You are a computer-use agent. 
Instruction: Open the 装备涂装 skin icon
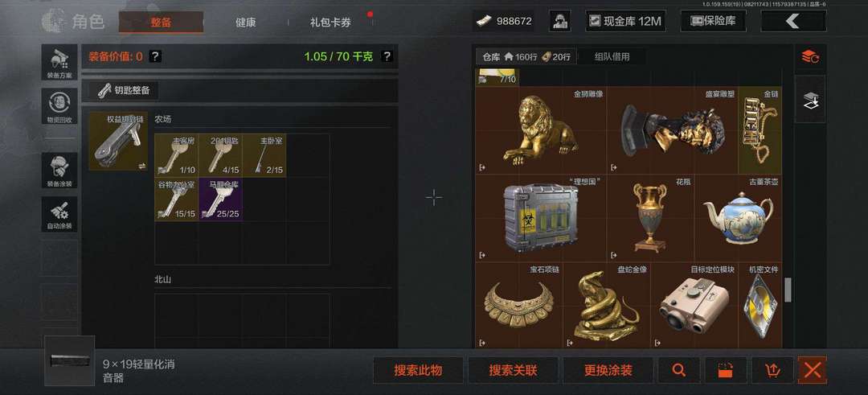(x=59, y=171)
